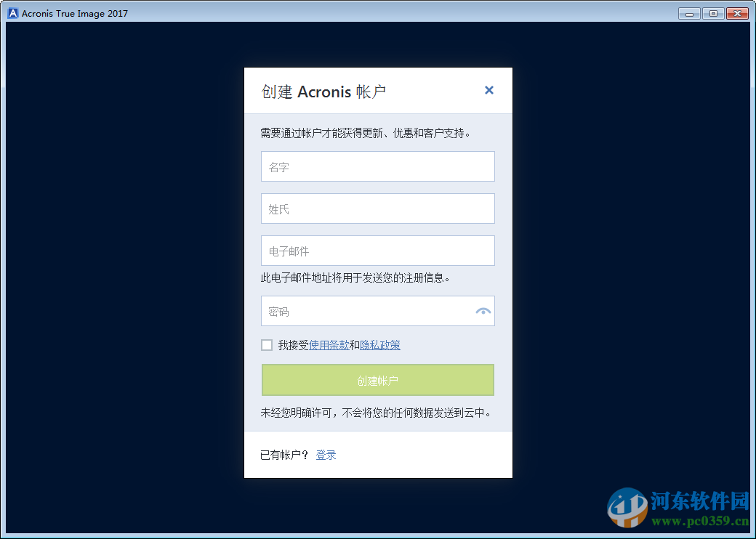Click the Acronis True Image 2017 title text
The width and height of the screenshot is (756, 539).
[x=75, y=12]
